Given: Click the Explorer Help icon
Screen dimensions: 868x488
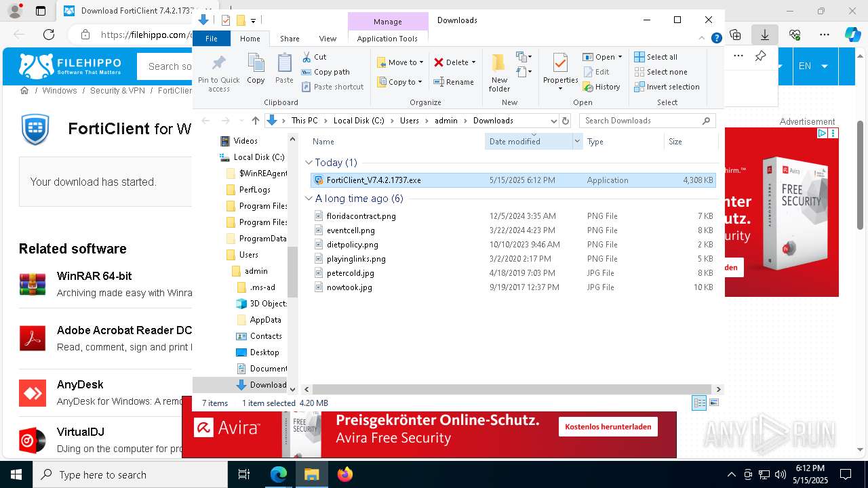Looking at the screenshot, I should click(x=716, y=39).
